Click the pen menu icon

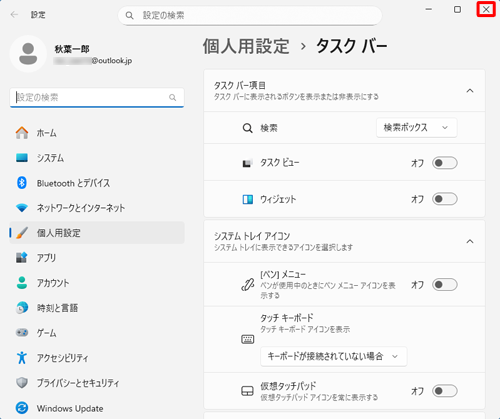[247, 285]
